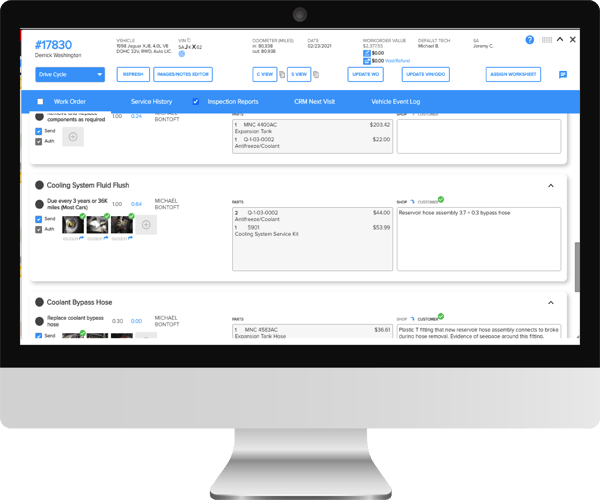Share third Cooling System photo via arrow icon
The image size is (600, 500).
(130, 238)
